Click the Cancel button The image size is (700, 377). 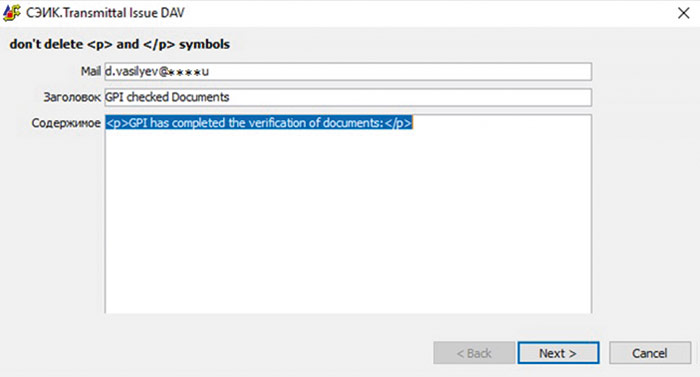click(x=650, y=353)
